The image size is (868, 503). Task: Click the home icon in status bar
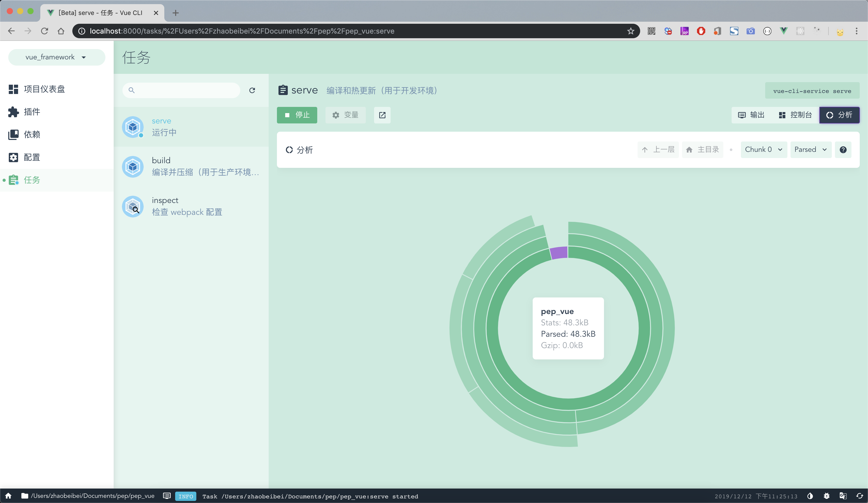click(x=9, y=496)
